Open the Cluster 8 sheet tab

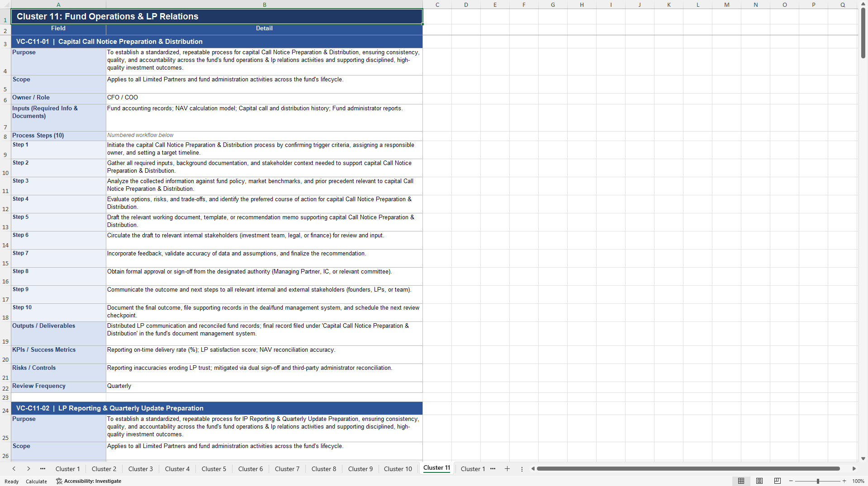click(x=324, y=469)
